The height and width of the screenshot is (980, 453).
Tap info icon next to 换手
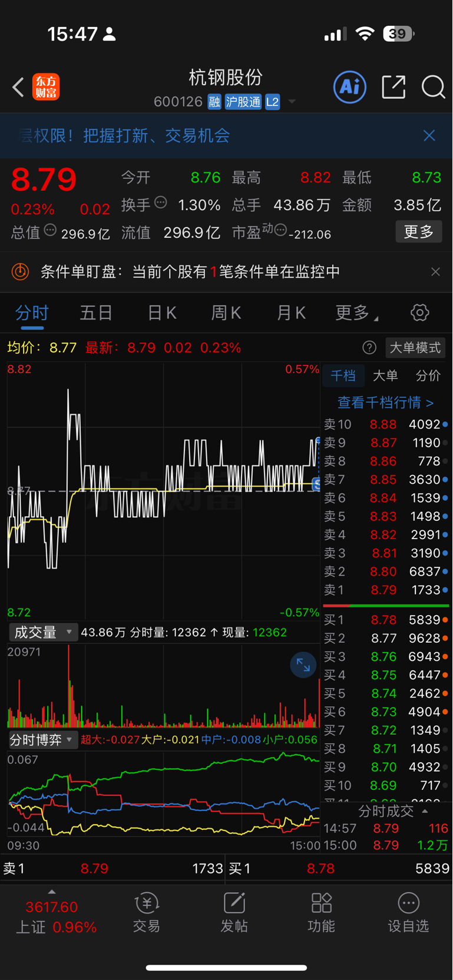[x=161, y=203]
